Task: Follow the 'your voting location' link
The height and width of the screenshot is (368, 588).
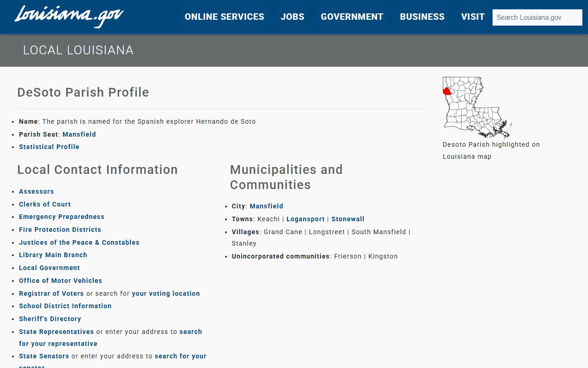Action: point(166,293)
